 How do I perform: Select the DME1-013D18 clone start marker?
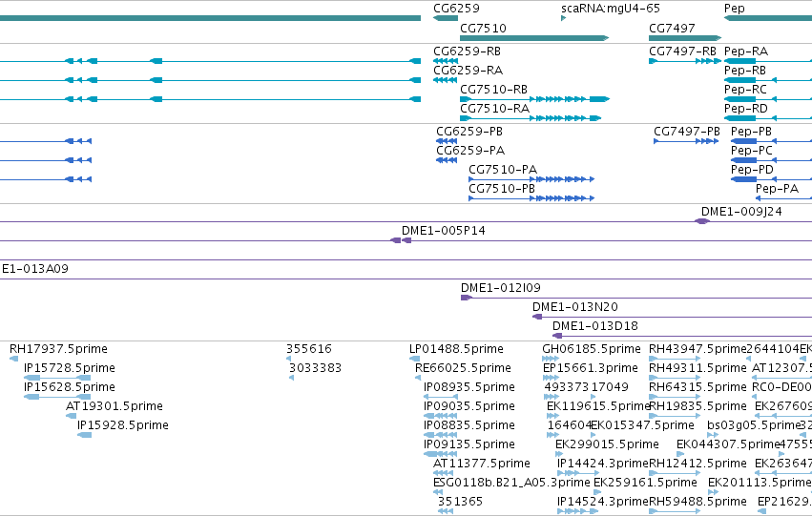[x=557, y=336]
